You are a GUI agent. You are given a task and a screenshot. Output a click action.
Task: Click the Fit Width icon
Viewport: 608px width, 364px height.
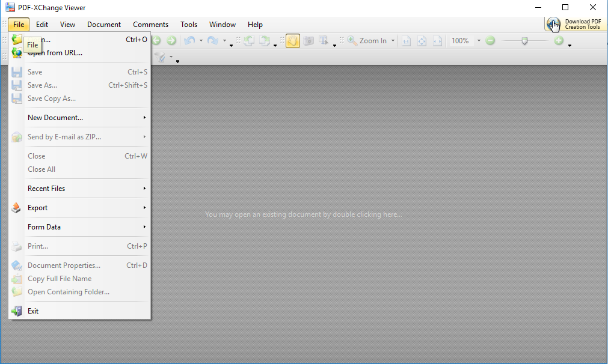pyautogui.click(x=437, y=41)
